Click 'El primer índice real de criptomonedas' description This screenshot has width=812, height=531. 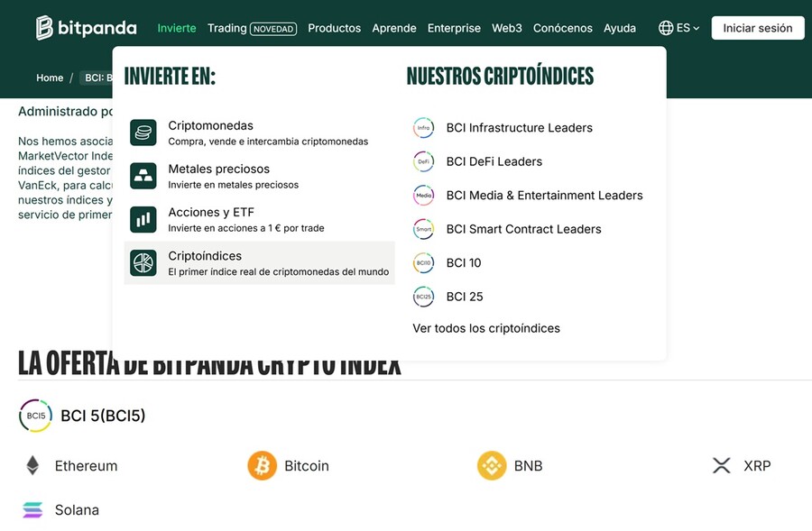(x=278, y=271)
